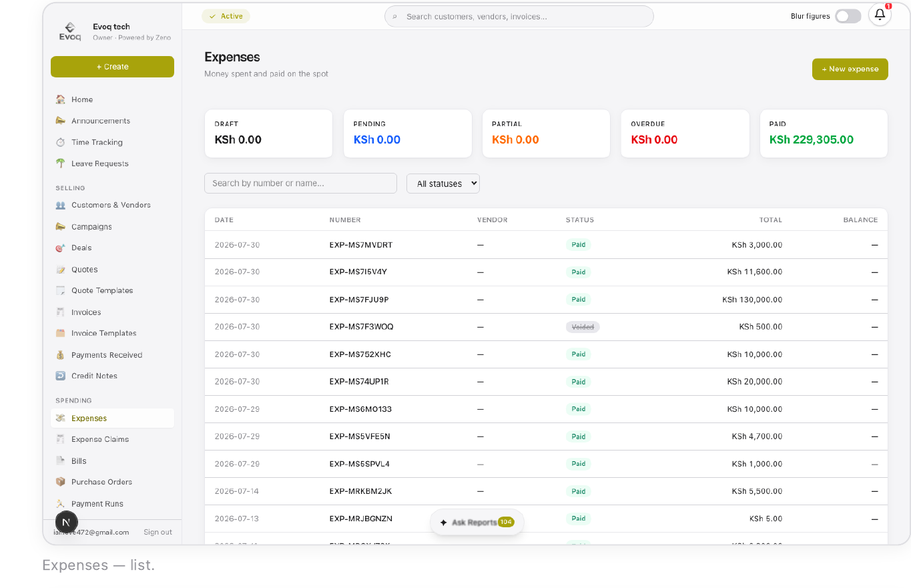Image resolution: width=911 pixels, height=588 pixels.
Task: Go to Quote Templates menu item
Action: [102, 290]
